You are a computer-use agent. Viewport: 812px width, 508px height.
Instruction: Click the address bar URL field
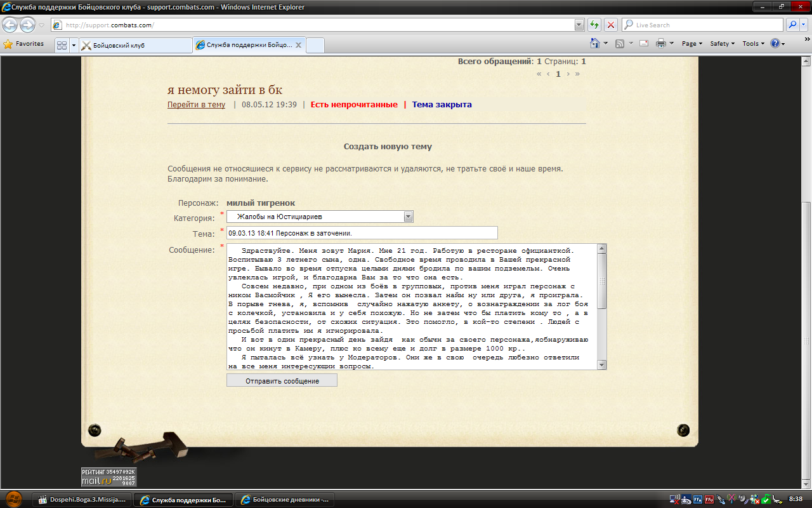click(313, 25)
